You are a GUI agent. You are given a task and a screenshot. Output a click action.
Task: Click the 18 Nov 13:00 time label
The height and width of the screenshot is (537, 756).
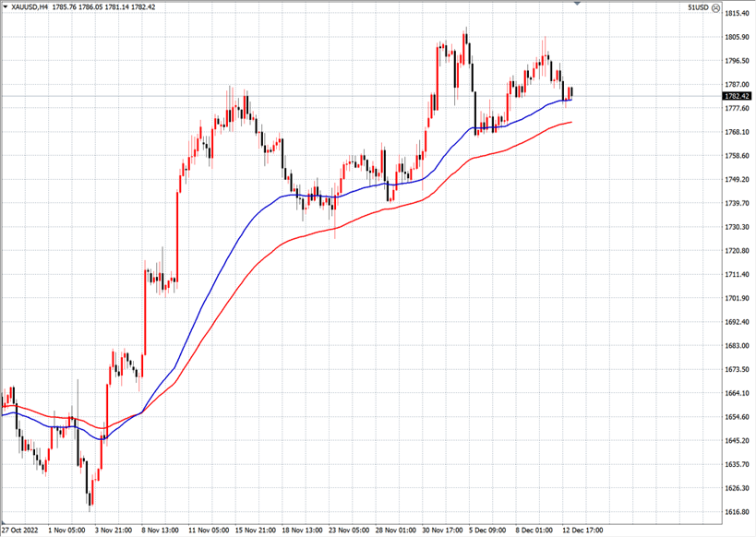click(x=300, y=531)
